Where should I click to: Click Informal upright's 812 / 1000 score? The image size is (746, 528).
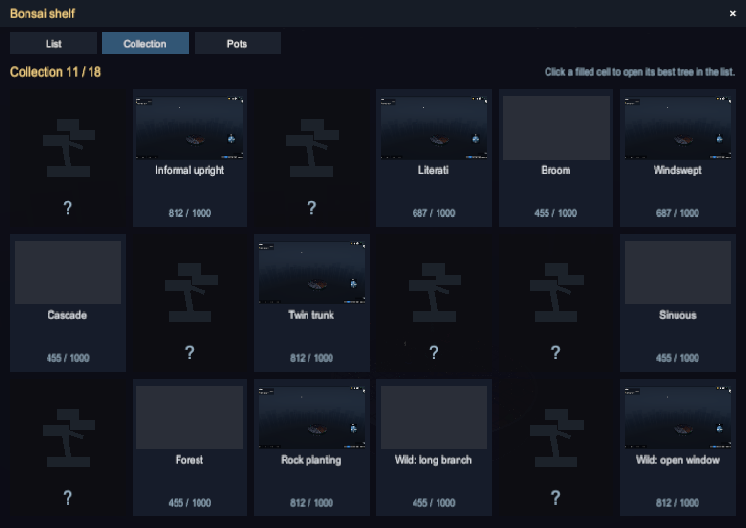[189, 213]
